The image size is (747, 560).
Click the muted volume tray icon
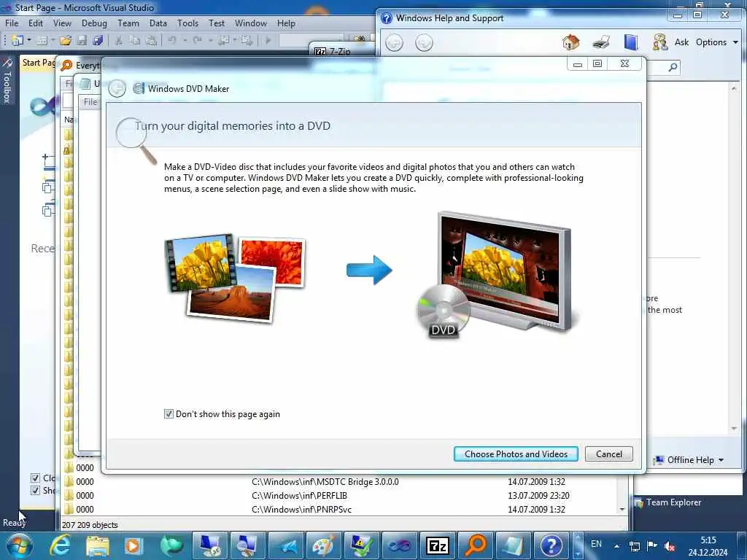pyautogui.click(x=670, y=546)
